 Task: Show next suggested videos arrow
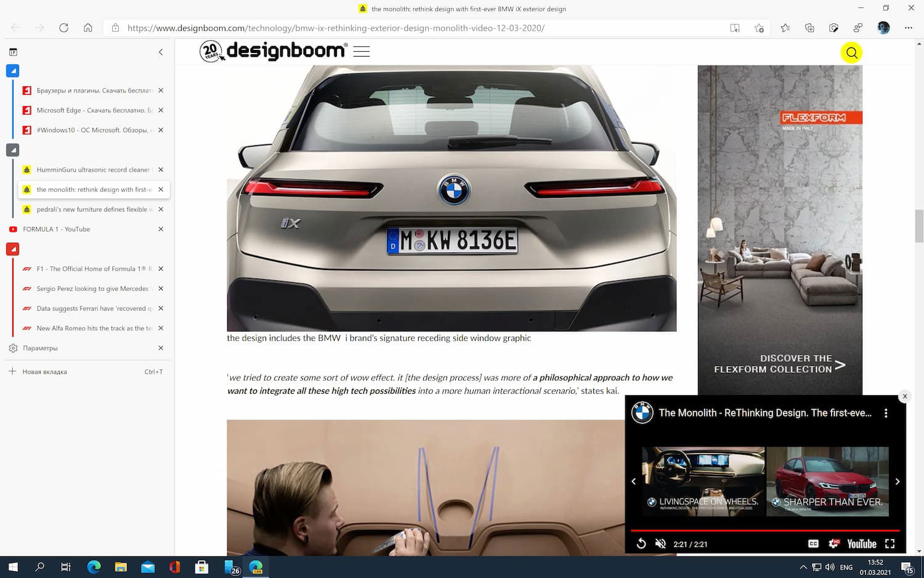[898, 481]
